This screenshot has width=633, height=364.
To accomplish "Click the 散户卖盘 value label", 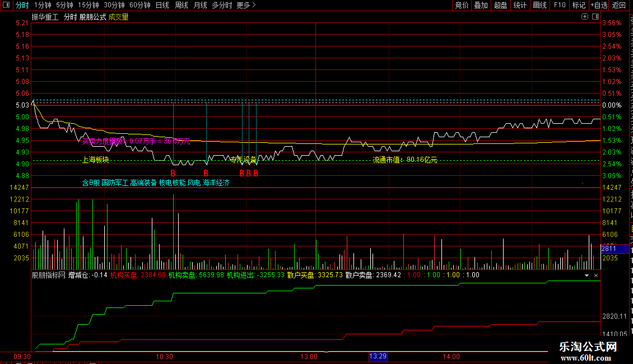I will (x=374, y=275).
